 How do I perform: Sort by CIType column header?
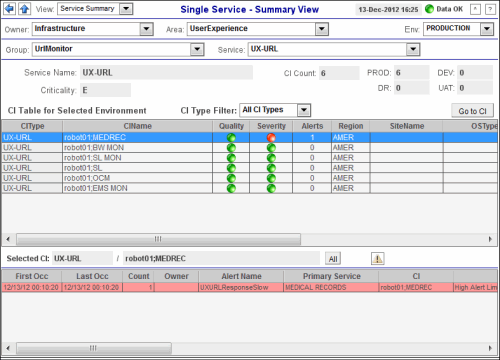(32, 126)
